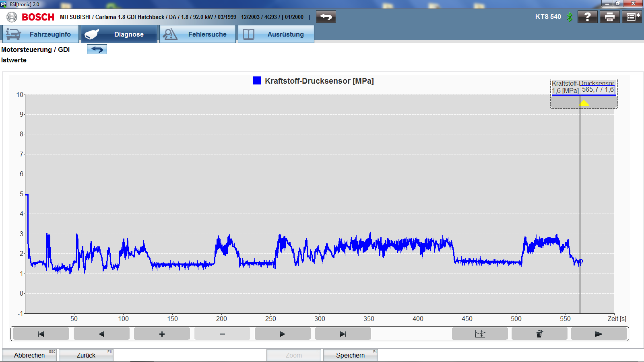Select the Ausrüstung tab

(276, 34)
